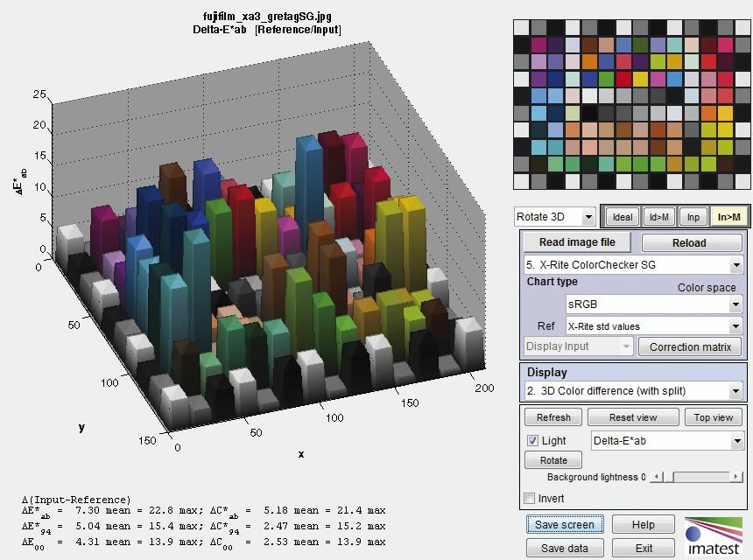Open the Delta-E*ab metric dropdown
This screenshot has width=753, height=560.
pyautogui.click(x=667, y=441)
